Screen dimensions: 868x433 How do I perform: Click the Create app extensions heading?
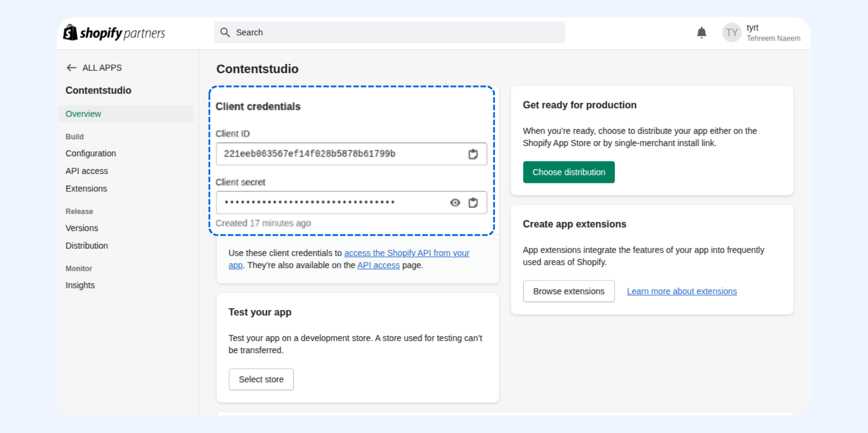click(574, 224)
